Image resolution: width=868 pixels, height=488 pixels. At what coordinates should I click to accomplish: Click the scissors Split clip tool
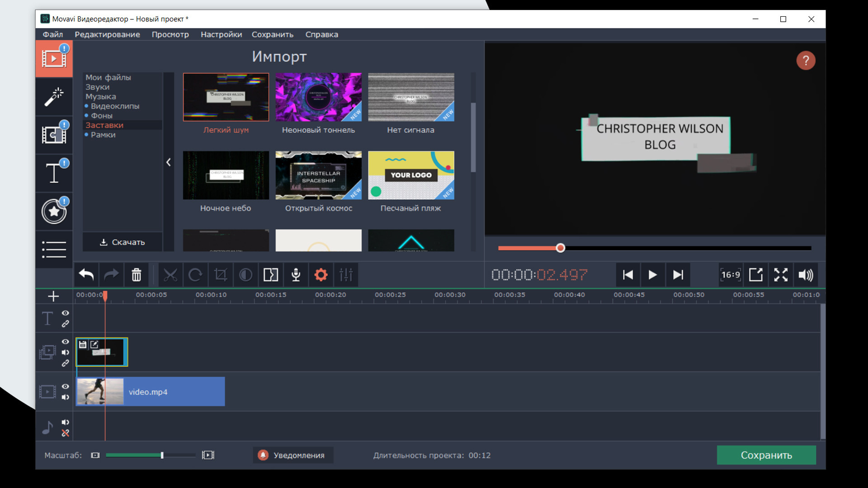tap(170, 275)
